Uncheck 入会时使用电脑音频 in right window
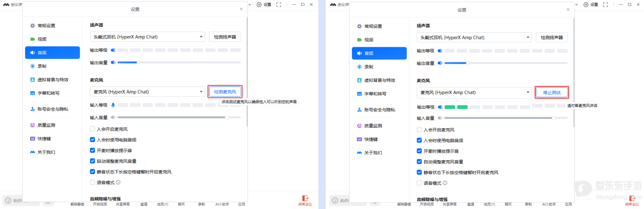 click(x=419, y=141)
